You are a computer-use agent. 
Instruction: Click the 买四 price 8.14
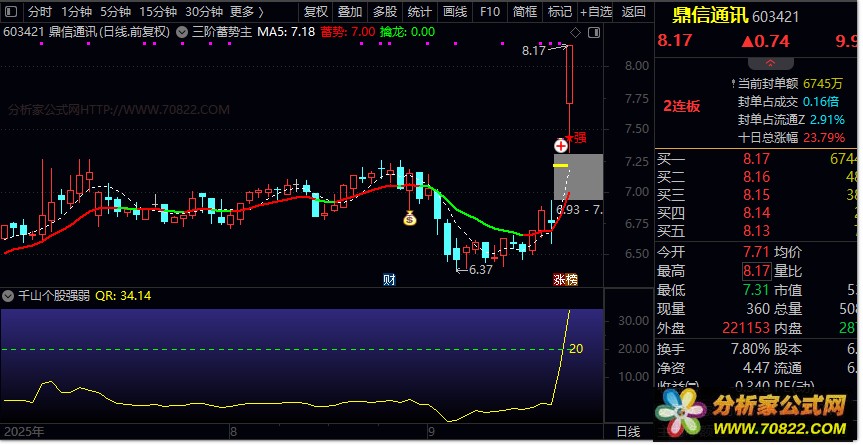point(756,213)
